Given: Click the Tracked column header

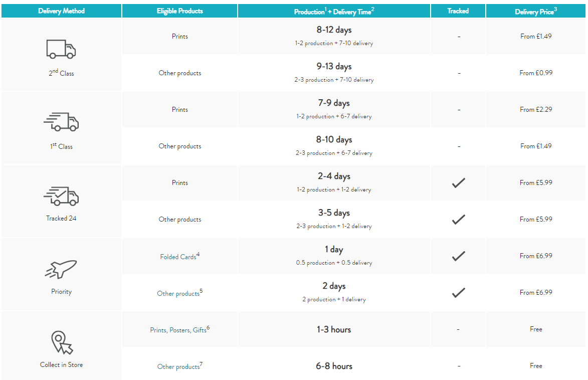Looking at the screenshot, I should 458,11.
